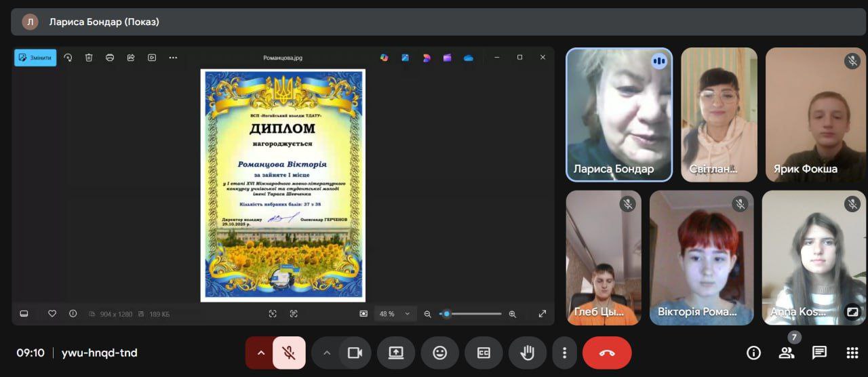The width and height of the screenshot is (868, 377).
Task: Click the present screen button
Action: (396, 353)
